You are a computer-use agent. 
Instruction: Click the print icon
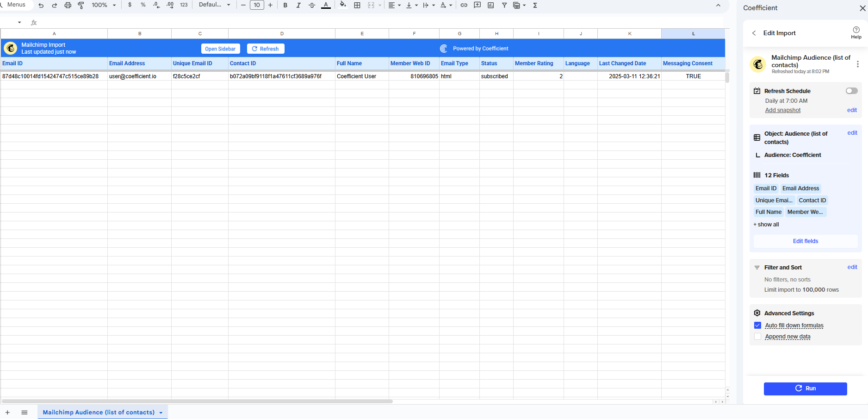coord(68,5)
